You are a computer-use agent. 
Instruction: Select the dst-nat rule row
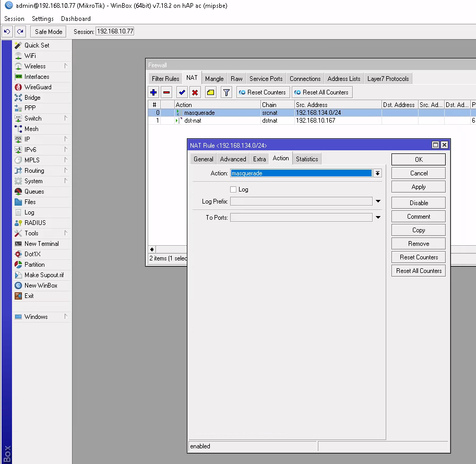point(312,121)
